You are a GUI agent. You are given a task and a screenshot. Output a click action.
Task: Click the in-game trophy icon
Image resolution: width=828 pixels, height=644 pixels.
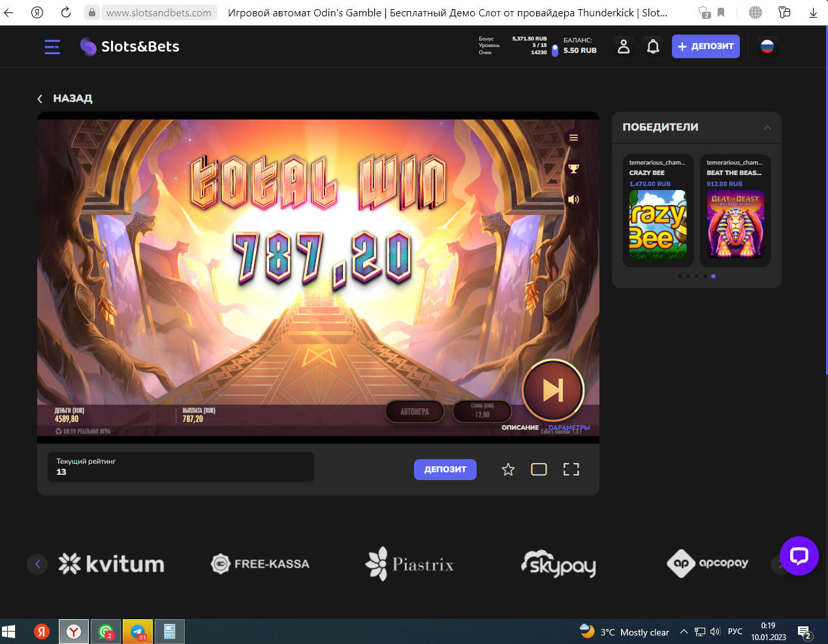(573, 169)
